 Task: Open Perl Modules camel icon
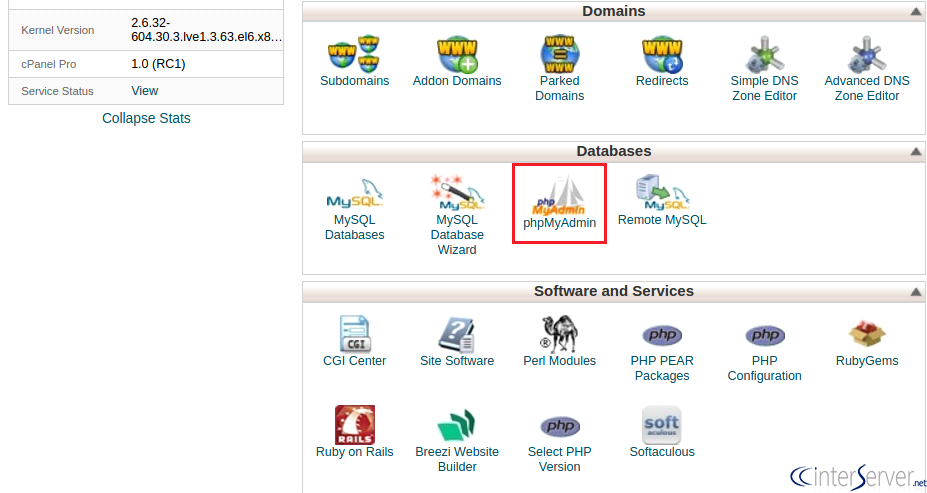559,334
